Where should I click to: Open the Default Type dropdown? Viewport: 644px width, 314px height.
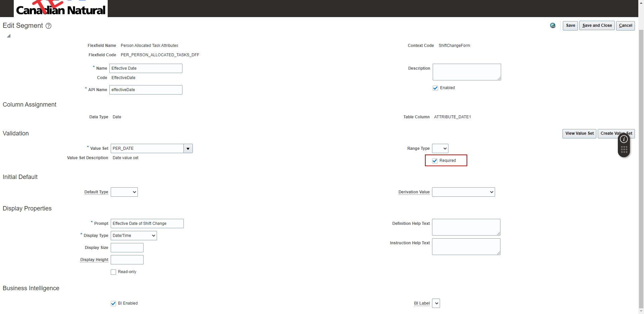[x=124, y=192]
